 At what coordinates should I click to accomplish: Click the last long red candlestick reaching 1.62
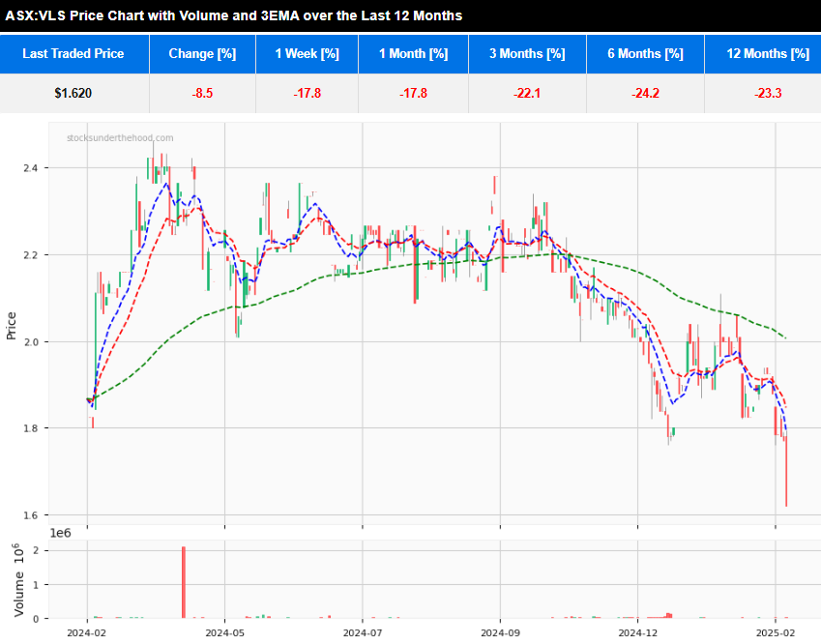[786, 471]
